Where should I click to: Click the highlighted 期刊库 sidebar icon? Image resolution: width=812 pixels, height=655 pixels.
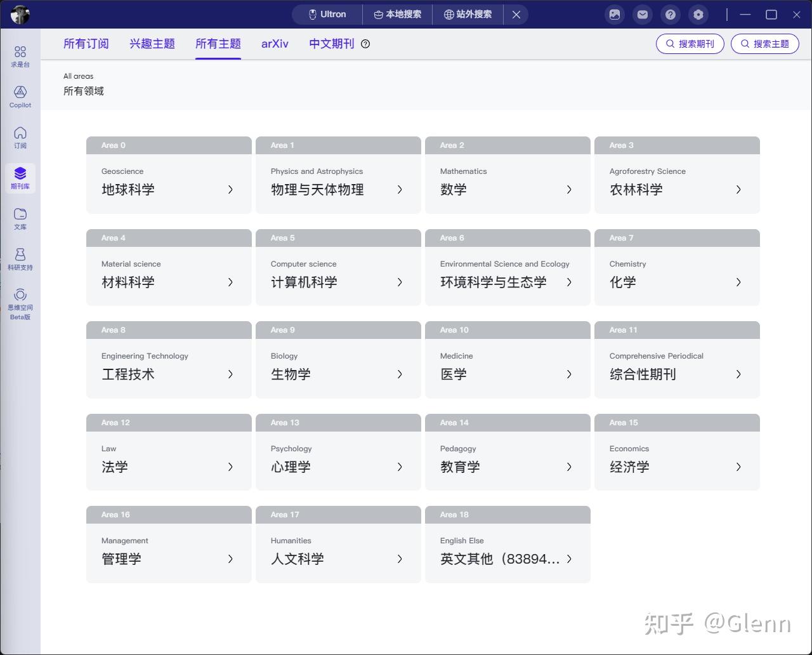pyautogui.click(x=20, y=176)
